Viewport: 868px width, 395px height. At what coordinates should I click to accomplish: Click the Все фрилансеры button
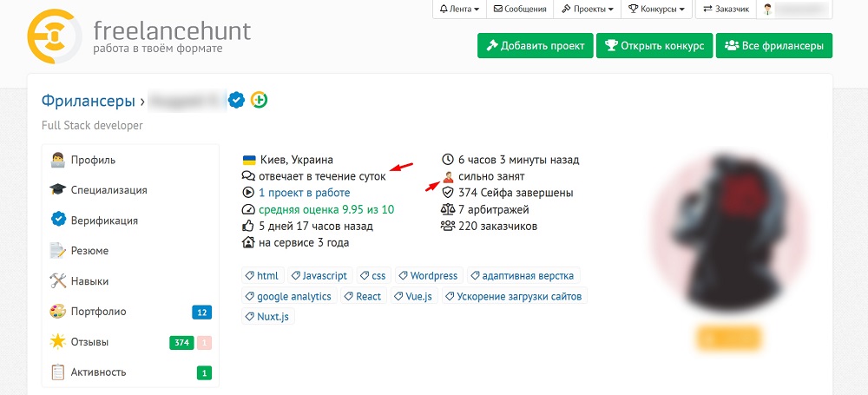(774, 45)
